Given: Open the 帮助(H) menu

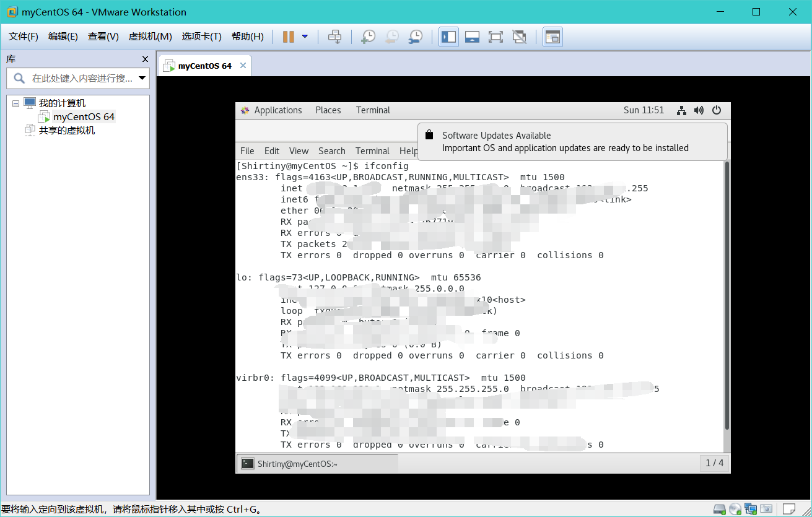Looking at the screenshot, I should point(248,37).
